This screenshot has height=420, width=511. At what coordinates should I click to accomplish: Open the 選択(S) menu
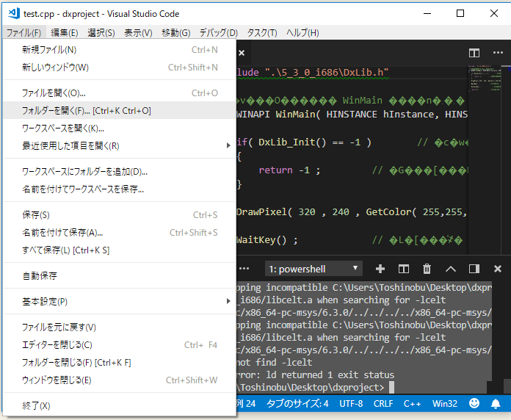click(101, 32)
